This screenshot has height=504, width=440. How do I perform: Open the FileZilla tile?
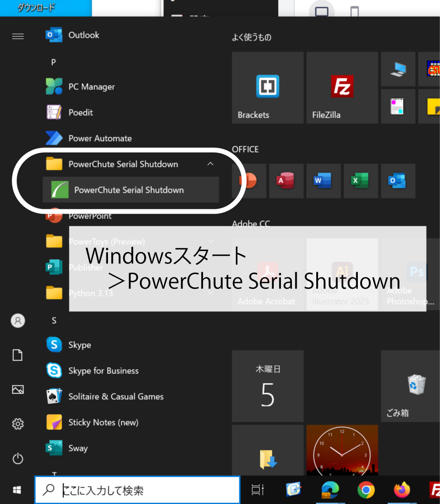(x=342, y=88)
